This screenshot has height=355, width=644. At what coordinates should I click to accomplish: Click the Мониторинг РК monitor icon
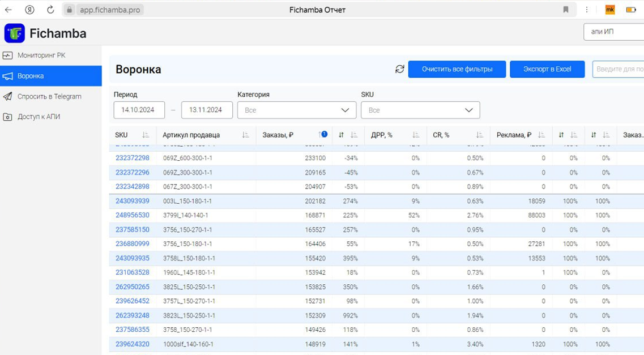7,55
